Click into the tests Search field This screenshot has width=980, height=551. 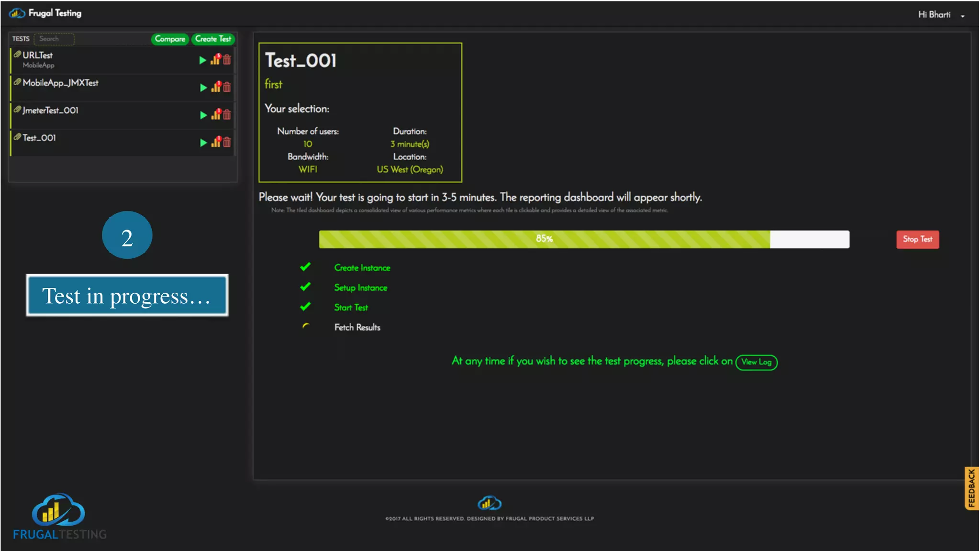click(55, 39)
